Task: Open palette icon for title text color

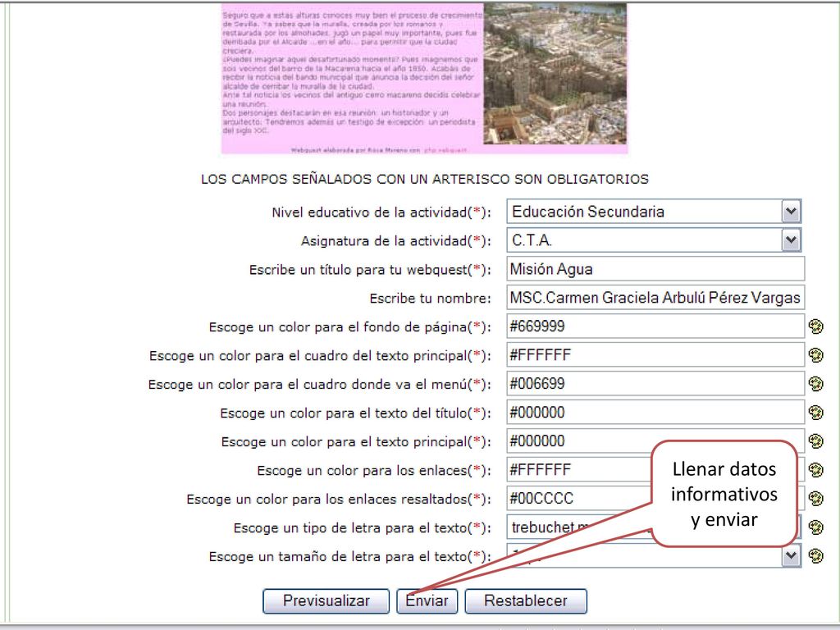Action: coord(815,413)
